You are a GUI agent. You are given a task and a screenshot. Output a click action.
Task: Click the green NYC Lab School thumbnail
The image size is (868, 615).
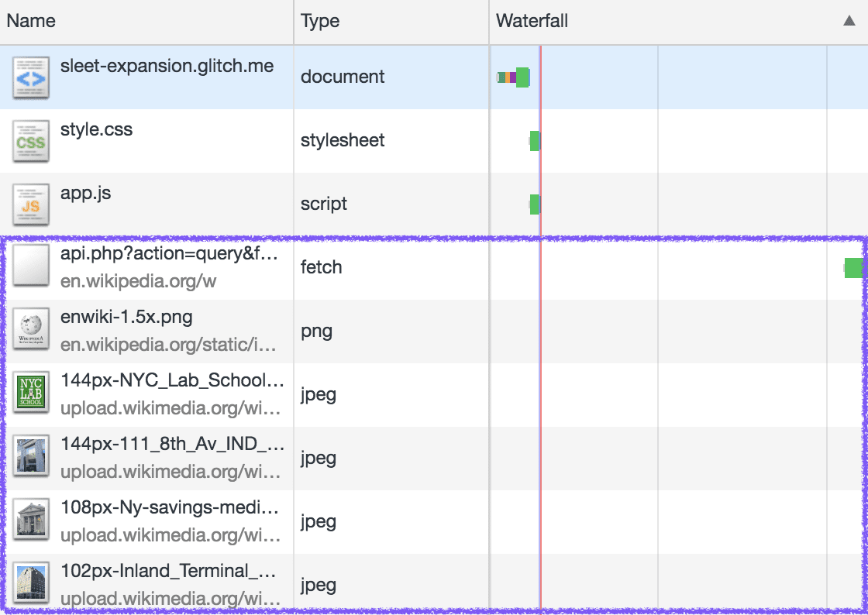coord(31,395)
